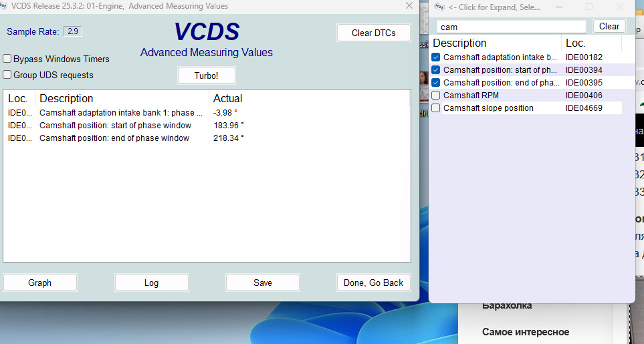
Task: Open the Graph view
Action: (39, 283)
